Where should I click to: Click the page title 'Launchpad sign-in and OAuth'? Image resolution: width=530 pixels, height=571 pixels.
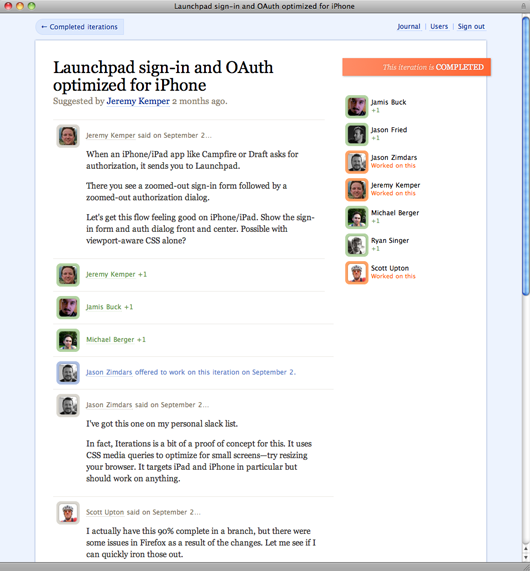coord(163,76)
